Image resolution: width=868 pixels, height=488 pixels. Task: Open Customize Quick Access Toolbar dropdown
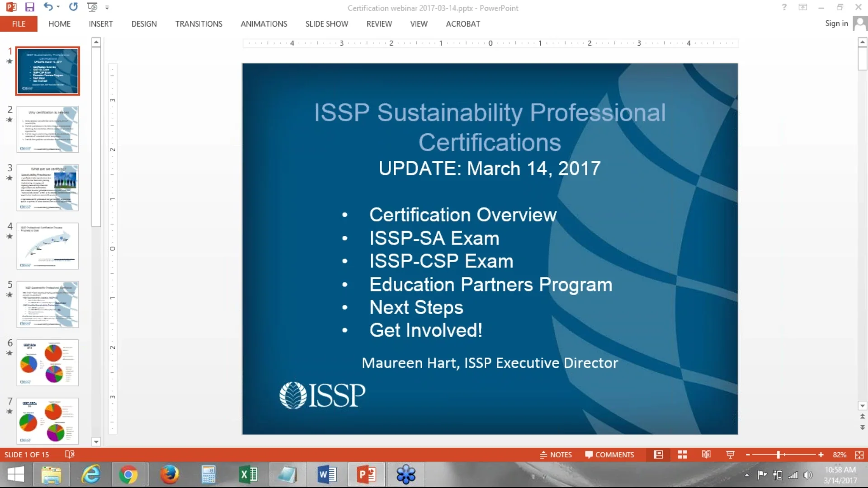click(107, 7)
